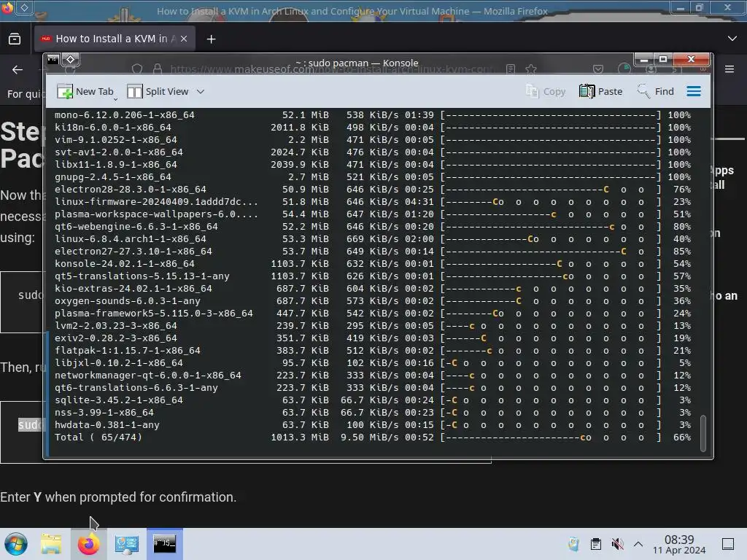Open a New Tab in Konsole
Viewport: 747px width, 560px height.
(85, 91)
